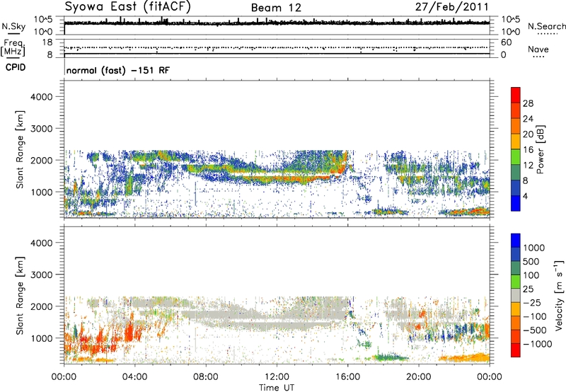Click the 'Nave' legend label

(x=538, y=49)
